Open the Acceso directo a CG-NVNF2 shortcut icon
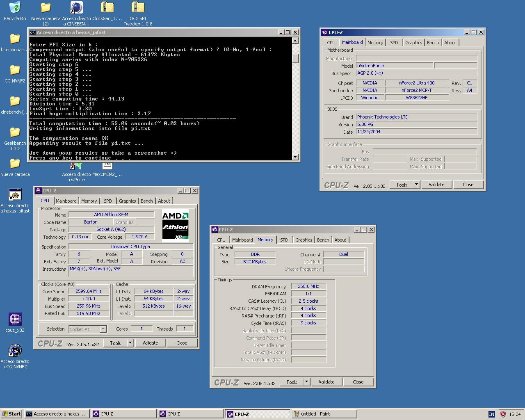 click(x=15, y=351)
